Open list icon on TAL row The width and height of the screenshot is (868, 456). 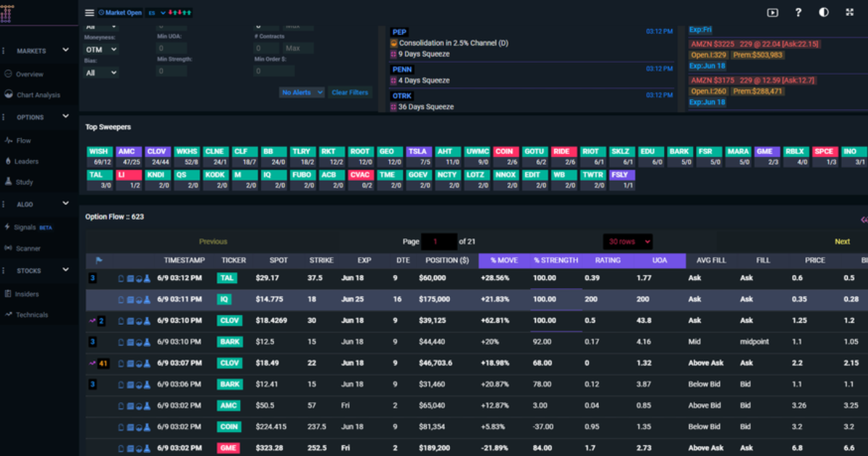point(129,278)
